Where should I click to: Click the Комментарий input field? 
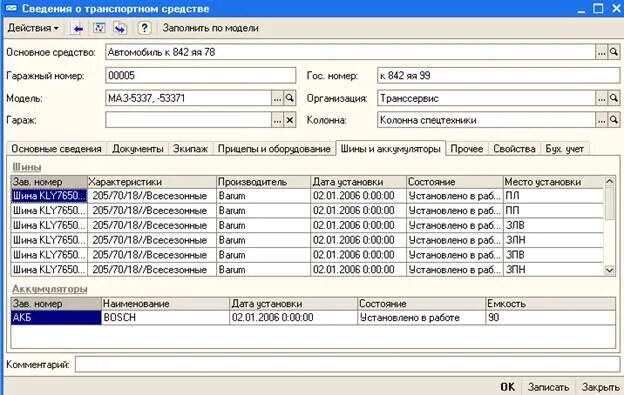click(347, 364)
